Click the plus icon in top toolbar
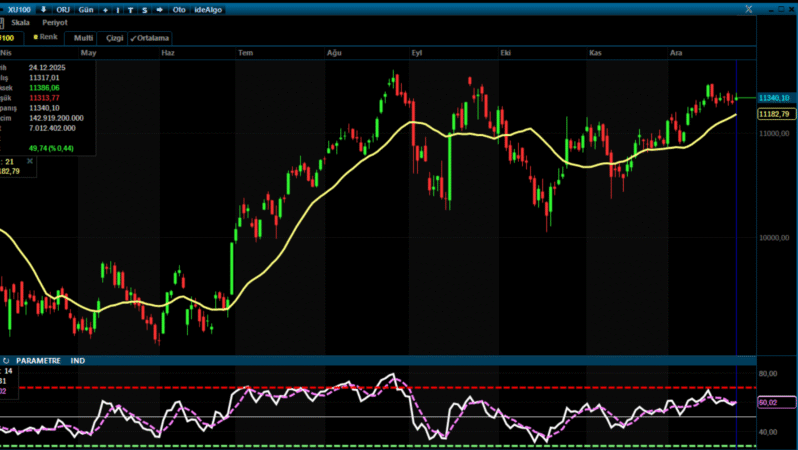The image size is (798, 450). (x=105, y=9)
